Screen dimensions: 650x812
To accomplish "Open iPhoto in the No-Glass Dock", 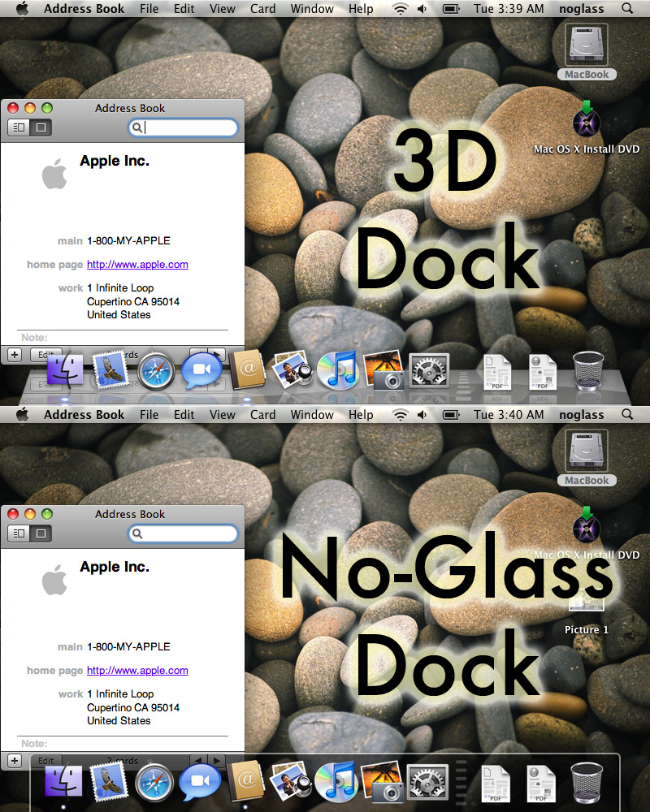I will point(382,780).
